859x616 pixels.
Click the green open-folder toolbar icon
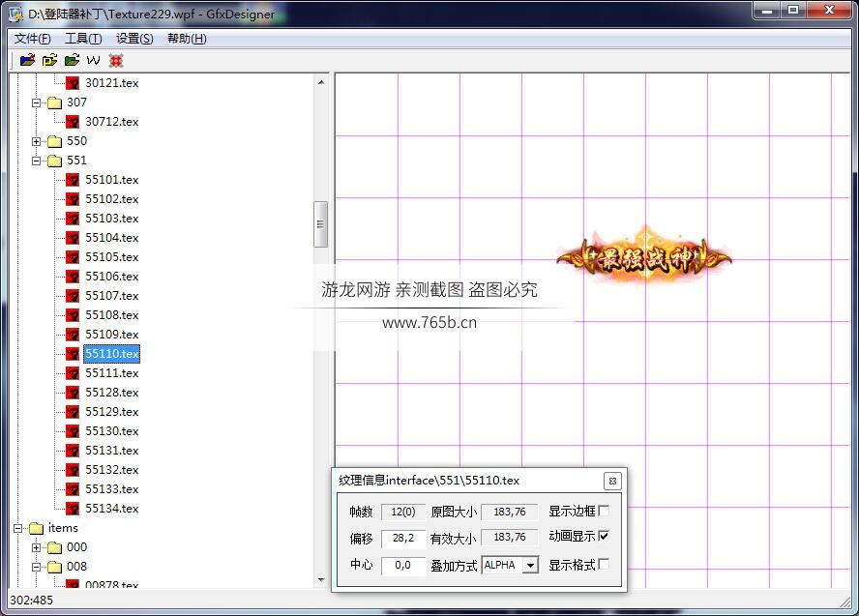(x=72, y=60)
